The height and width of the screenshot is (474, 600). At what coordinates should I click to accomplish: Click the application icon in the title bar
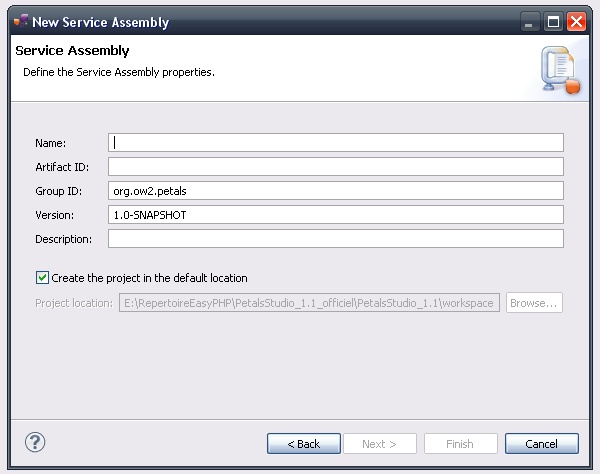click(x=20, y=21)
